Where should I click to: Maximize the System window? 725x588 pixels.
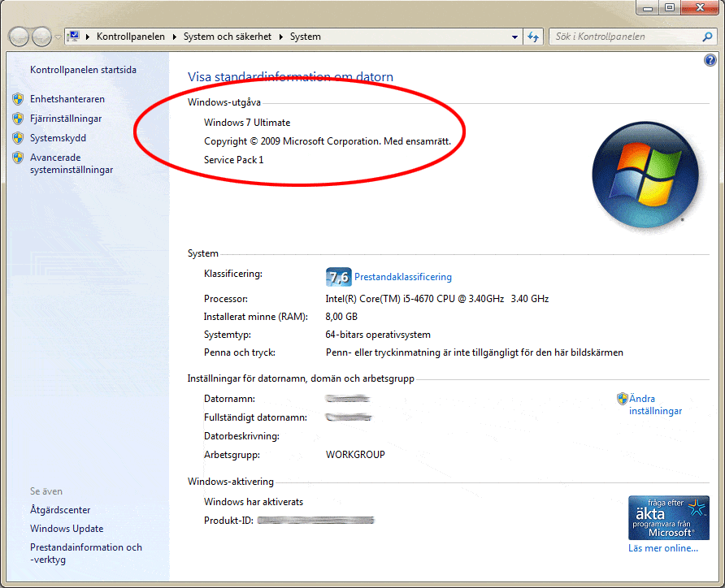669,8
